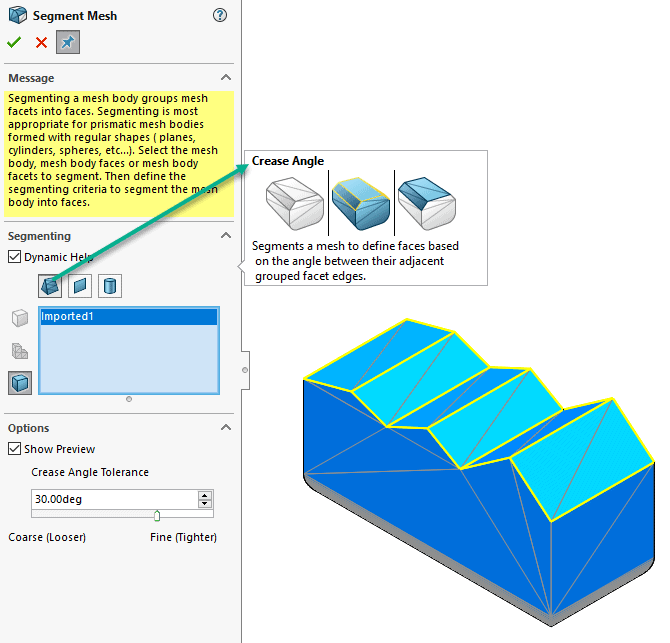
Task: Choose the mesh body selection filter icon
Action: pos(20,318)
